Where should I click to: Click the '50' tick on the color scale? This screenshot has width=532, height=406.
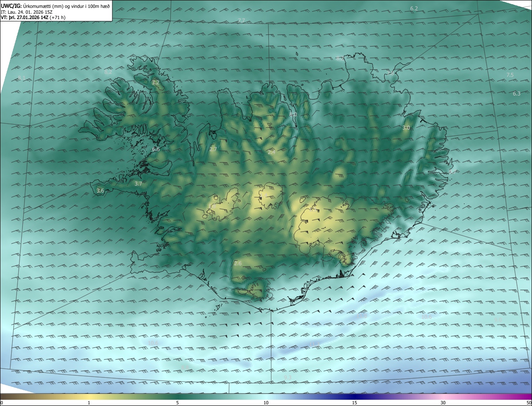[x=529, y=403]
